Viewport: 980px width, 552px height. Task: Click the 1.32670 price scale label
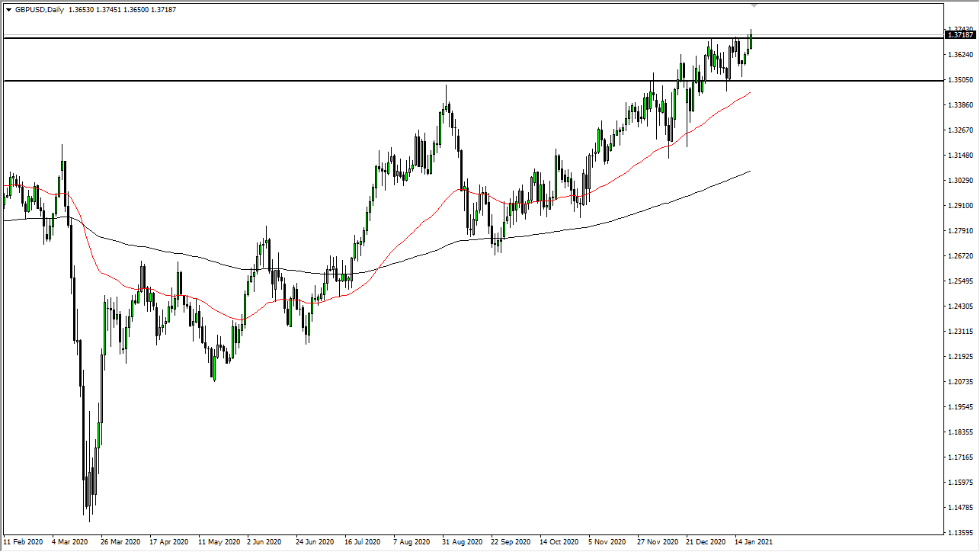(960, 130)
